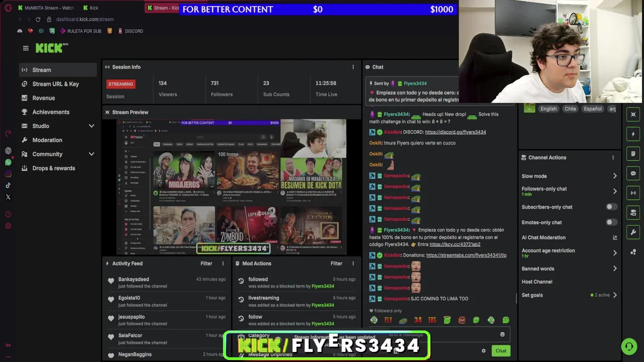644x362 pixels.
Task: Open the Discord invite link in chat
Action: (x=455, y=132)
